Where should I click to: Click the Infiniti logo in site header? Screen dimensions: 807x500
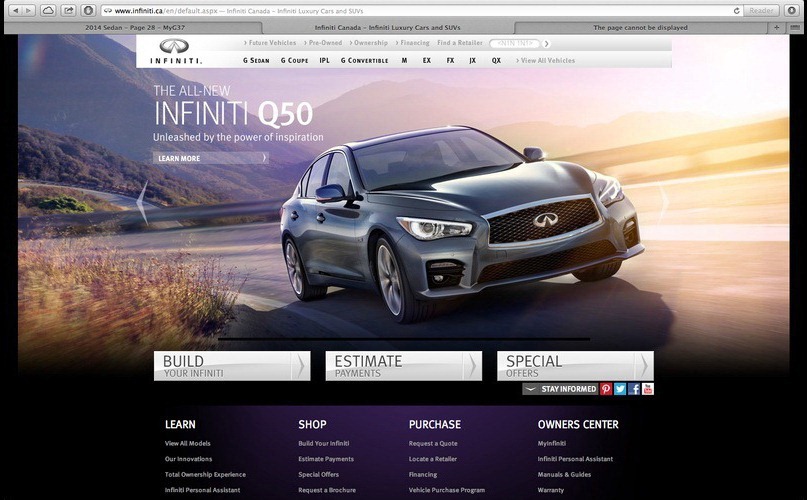click(174, 51)
